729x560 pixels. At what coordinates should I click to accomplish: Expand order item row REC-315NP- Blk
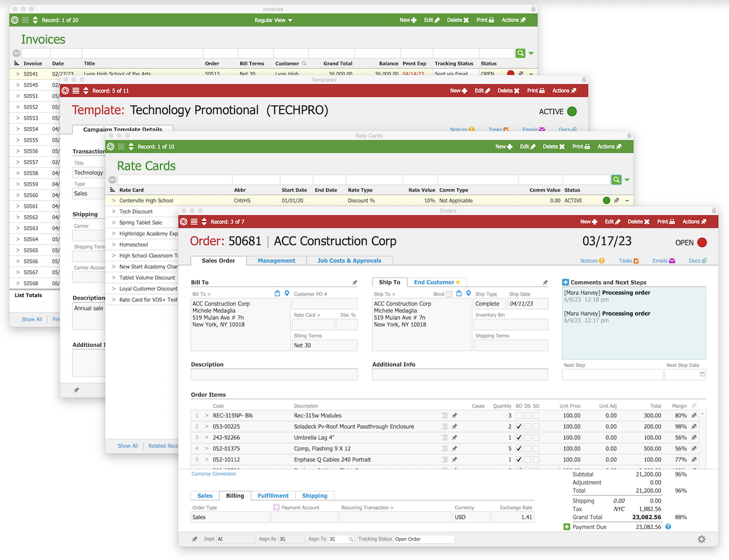(x=207, y=415)
